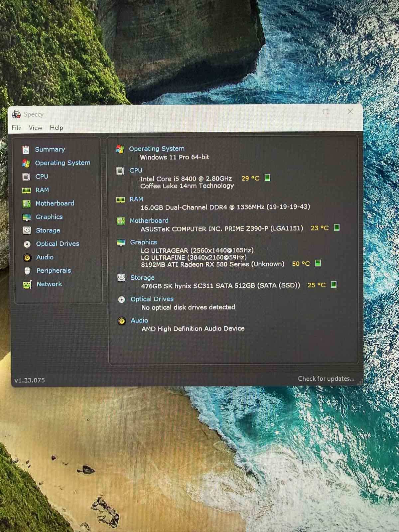399x532 pixels.
Task: Open RAM heading link in summary panel
Action: (x=136, y=199)
